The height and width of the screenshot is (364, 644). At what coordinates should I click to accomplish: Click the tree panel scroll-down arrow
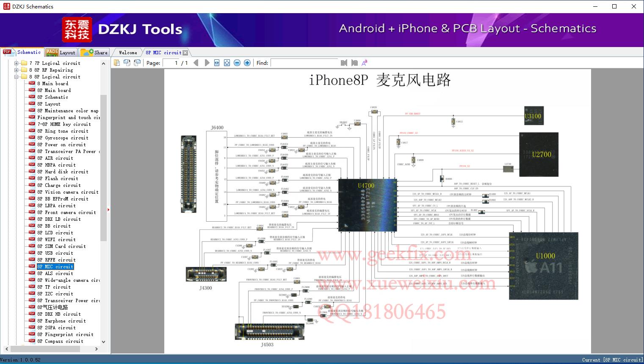[103, 342]
